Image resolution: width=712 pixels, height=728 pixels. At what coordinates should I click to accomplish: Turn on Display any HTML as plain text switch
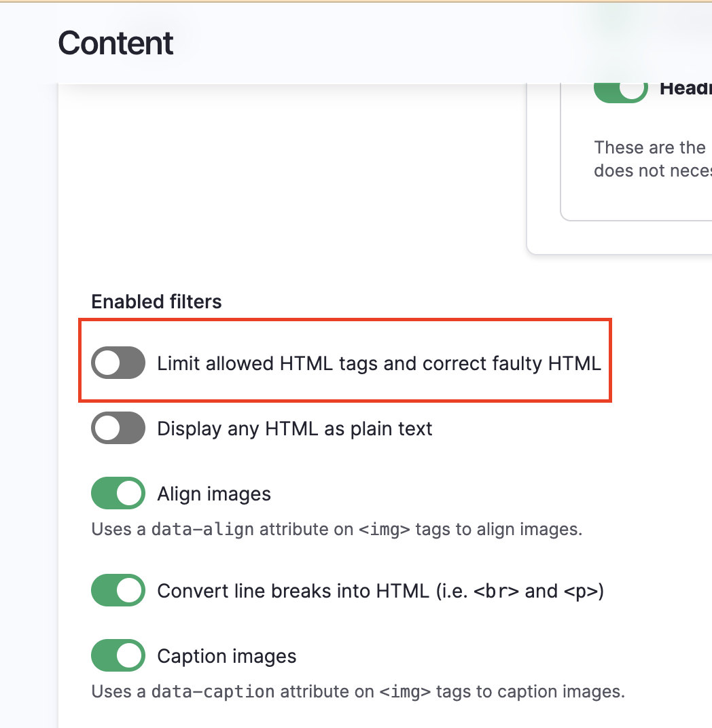[x=118, y=429]
